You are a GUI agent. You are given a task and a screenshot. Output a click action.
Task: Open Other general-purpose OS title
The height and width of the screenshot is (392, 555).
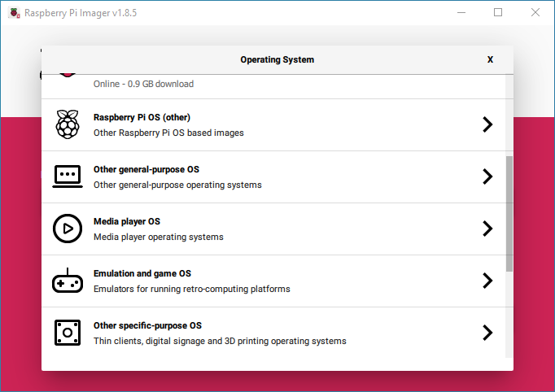tap(146, 169)
